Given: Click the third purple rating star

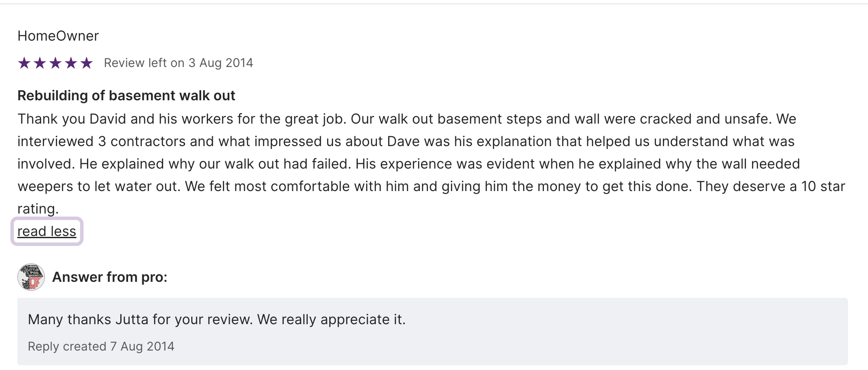Looking at the screenshot, I should (x=55, y=63).
